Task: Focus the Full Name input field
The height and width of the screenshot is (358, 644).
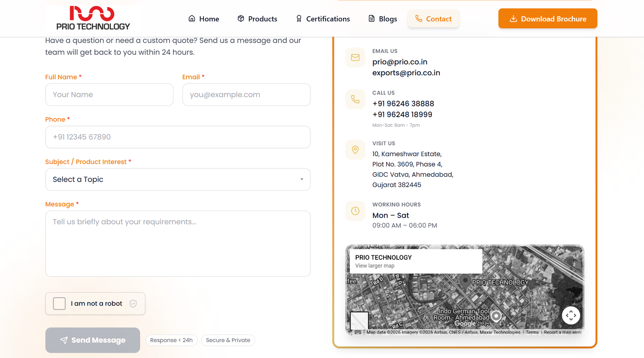Action: (x=109, y=95)
